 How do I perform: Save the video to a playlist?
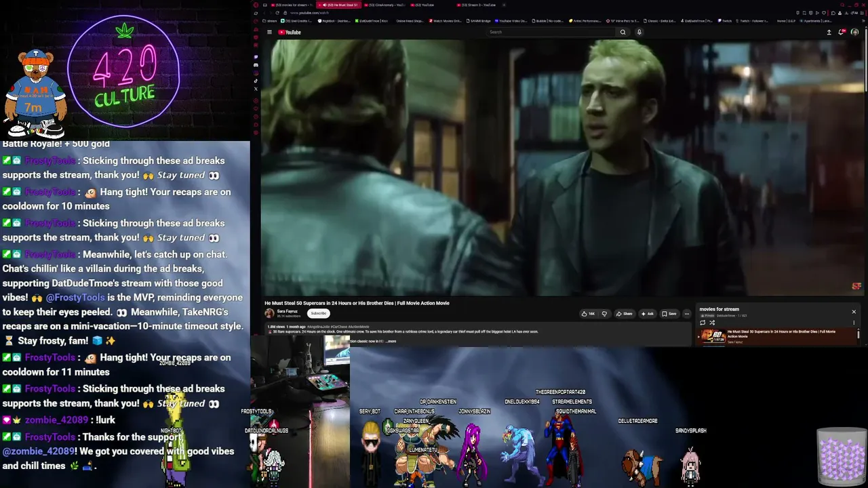[669, 314]
